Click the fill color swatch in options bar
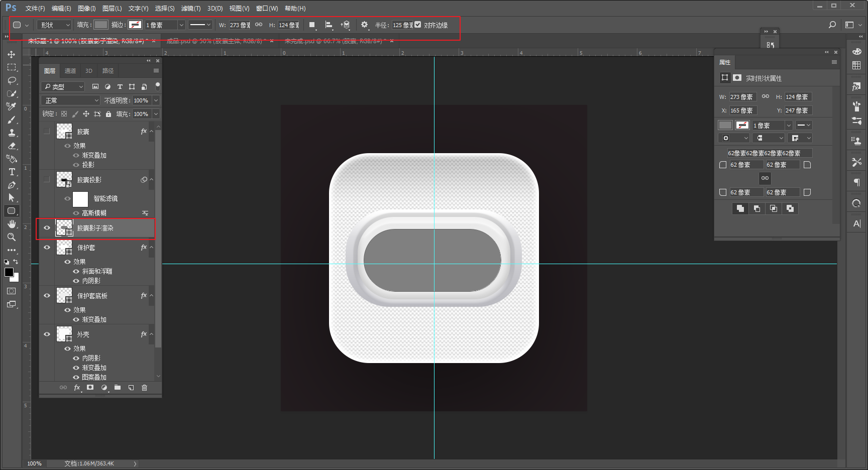Image resolution: width=868 pixels, height=470 pixels. [x=101, y=25]
